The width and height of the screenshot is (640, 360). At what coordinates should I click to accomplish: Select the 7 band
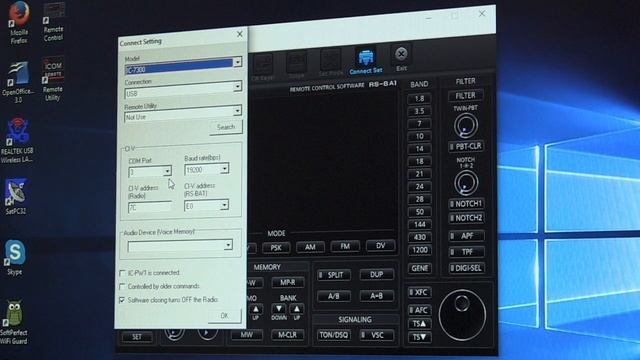tap(419, 124)
